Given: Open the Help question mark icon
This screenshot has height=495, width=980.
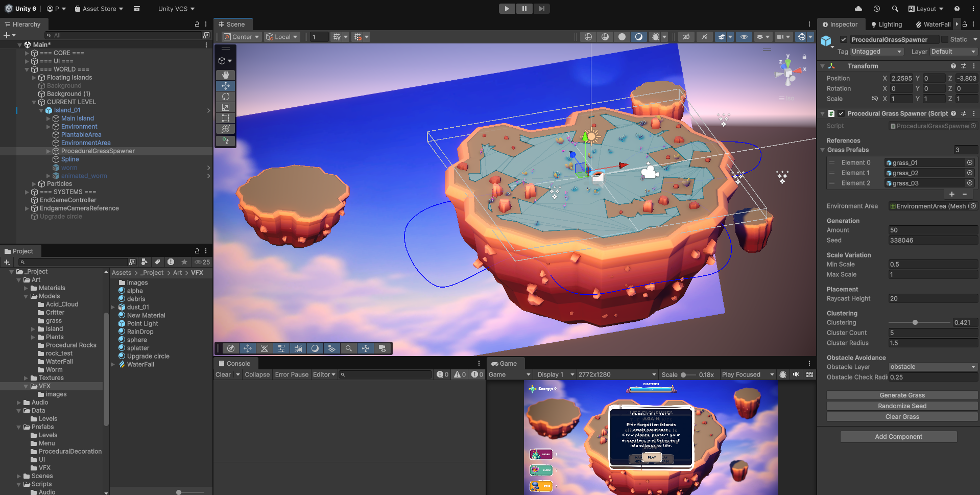Looking at the screenshot, I should coord(957,9).
